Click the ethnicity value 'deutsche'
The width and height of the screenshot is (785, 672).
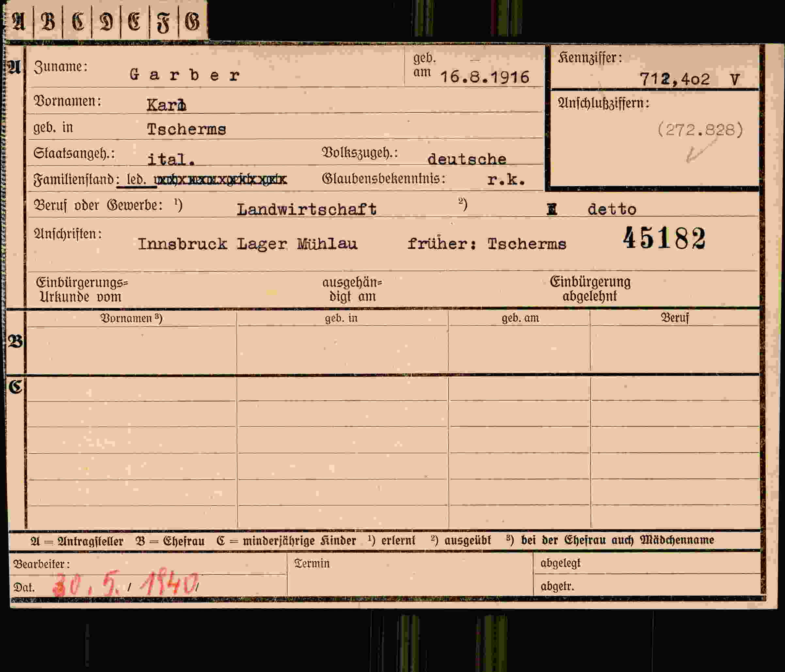(467, 159)
